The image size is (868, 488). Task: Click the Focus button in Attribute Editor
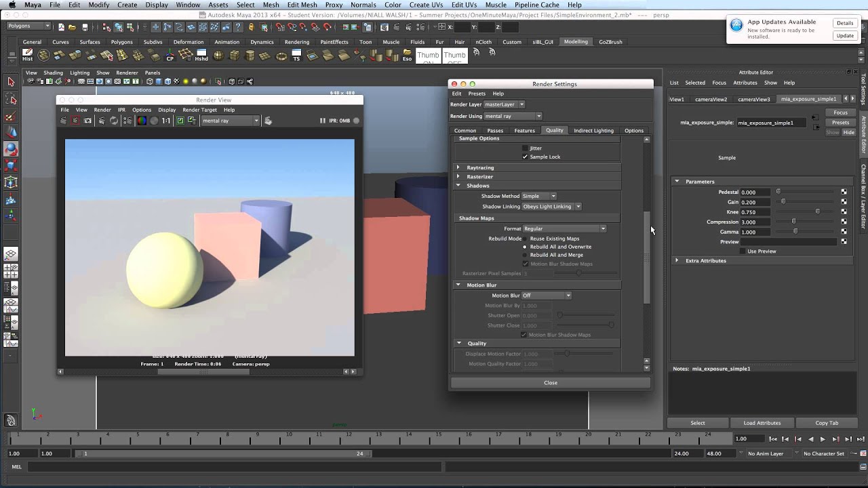pyautogui.click(x=840, y=113)
